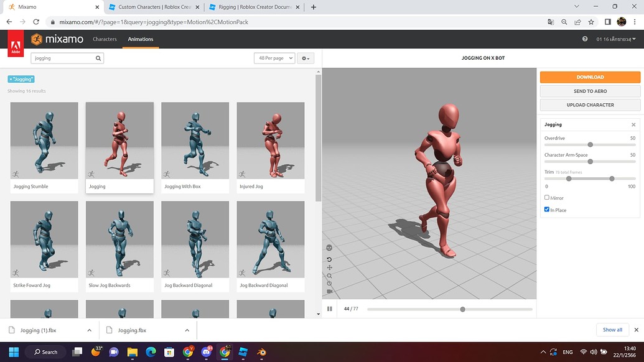Open the account menu dropdown at top right

pos(615,39)
